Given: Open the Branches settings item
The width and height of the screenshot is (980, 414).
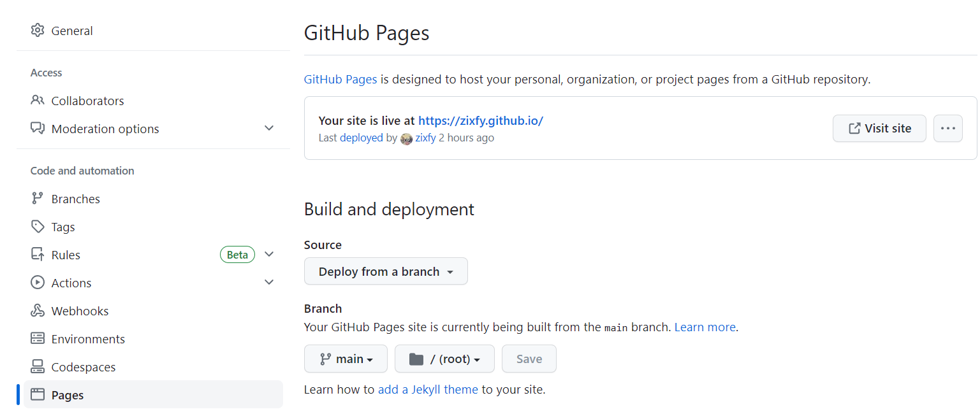Looking at the screenshot, I should click(153, 199).
